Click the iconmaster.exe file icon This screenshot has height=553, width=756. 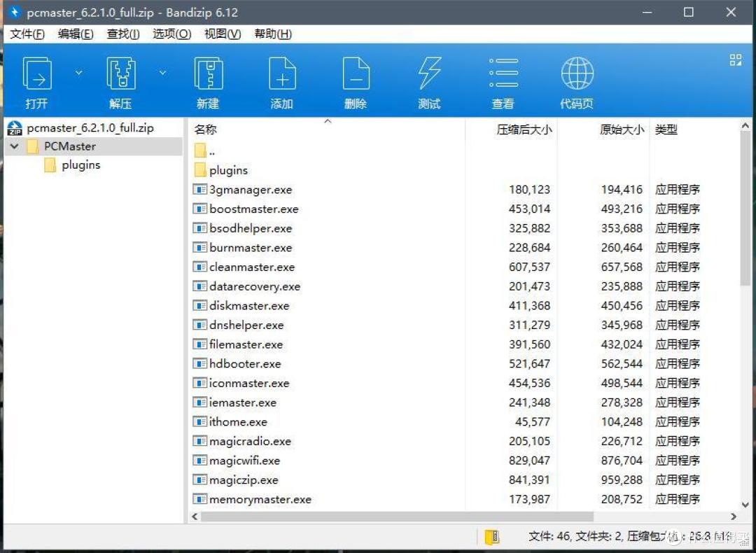[x=200, y=382]
